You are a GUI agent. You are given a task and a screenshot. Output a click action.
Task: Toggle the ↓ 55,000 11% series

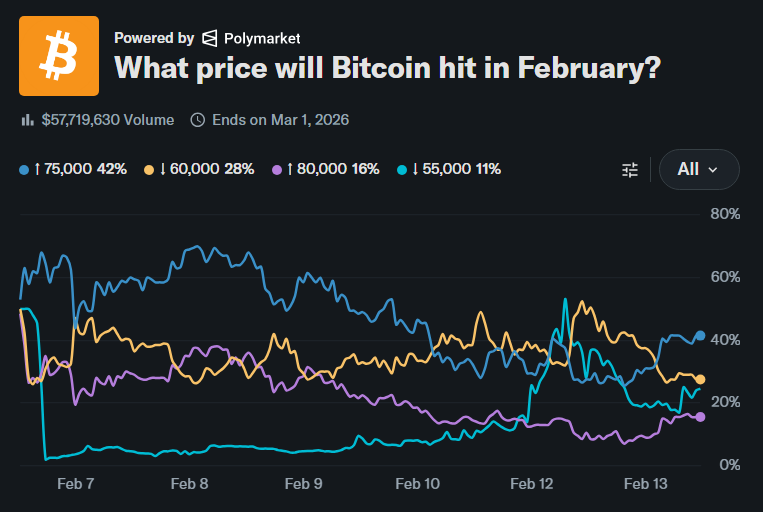[x=456, y=170]
